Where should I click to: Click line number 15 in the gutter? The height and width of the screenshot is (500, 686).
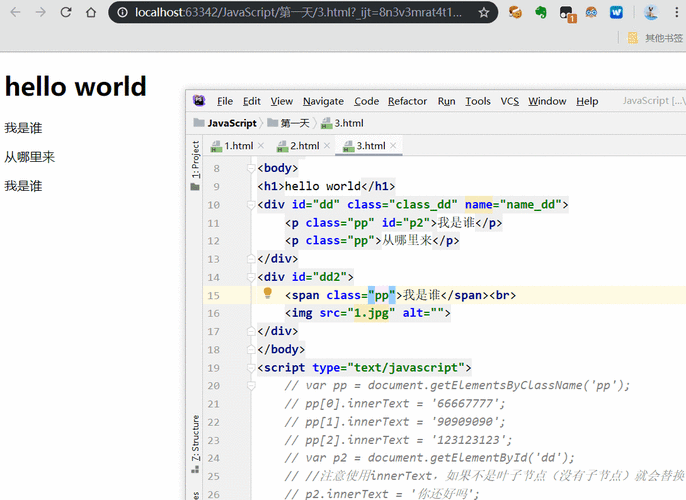point(214,295)
